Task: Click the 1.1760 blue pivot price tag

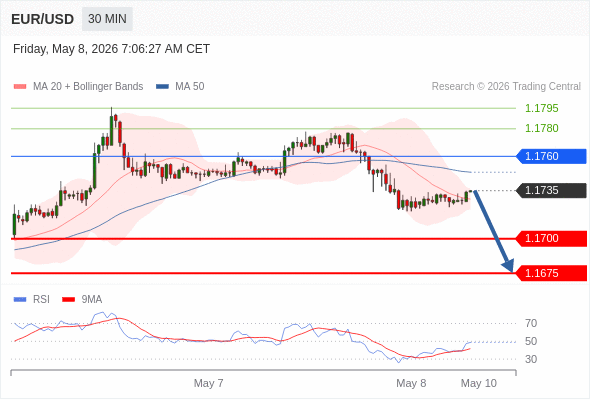Action: [551, 156]
